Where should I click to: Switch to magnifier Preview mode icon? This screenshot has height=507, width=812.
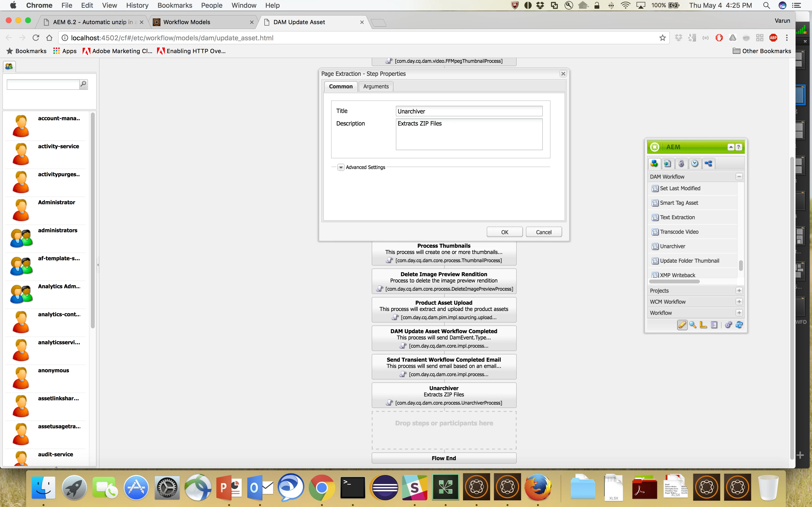[693, 324]
